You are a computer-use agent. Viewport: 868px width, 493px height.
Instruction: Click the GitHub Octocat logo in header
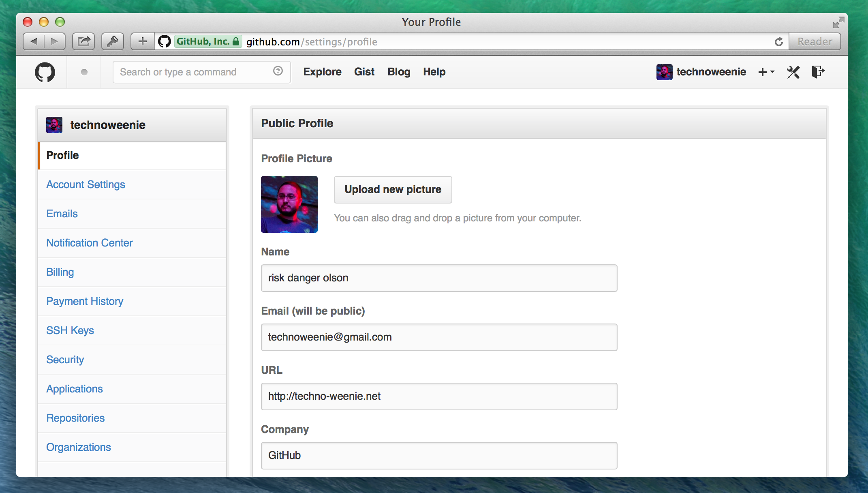[45, 72]
